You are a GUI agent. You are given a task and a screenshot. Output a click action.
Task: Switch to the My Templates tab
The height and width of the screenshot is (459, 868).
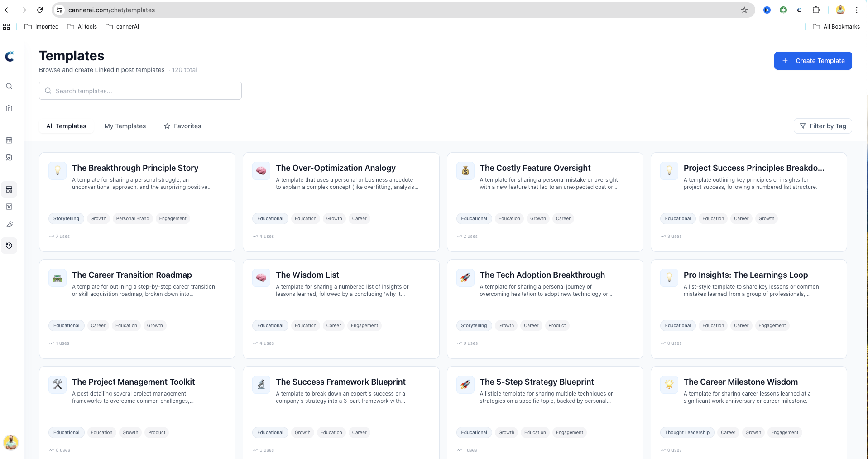125,126
